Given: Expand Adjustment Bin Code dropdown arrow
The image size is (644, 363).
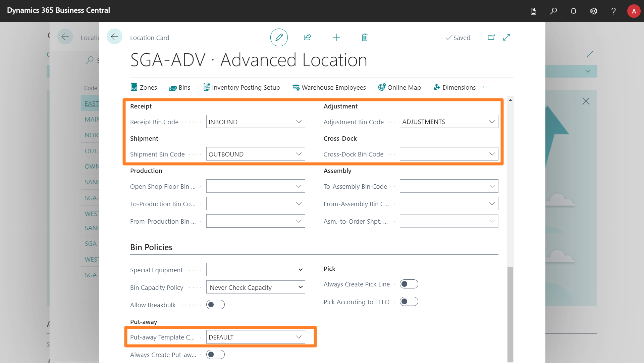Looking at the screenshot, I should (x=492, y=122).
